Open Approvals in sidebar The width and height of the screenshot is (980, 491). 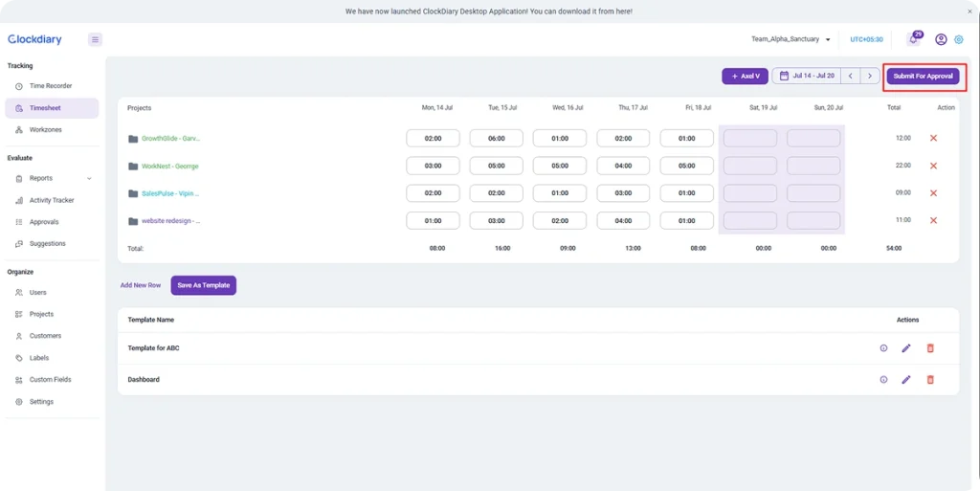[52, 222]
